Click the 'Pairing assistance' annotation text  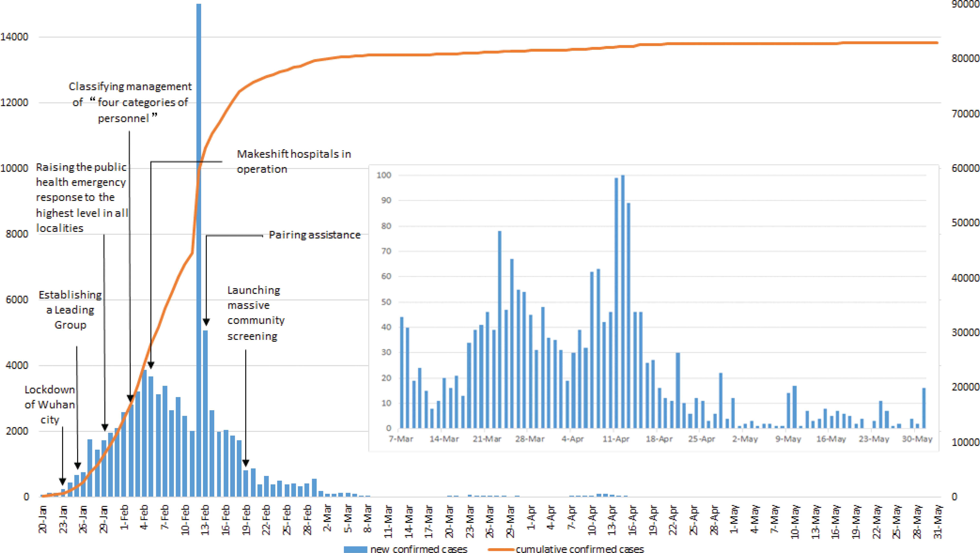click(315, 235)
